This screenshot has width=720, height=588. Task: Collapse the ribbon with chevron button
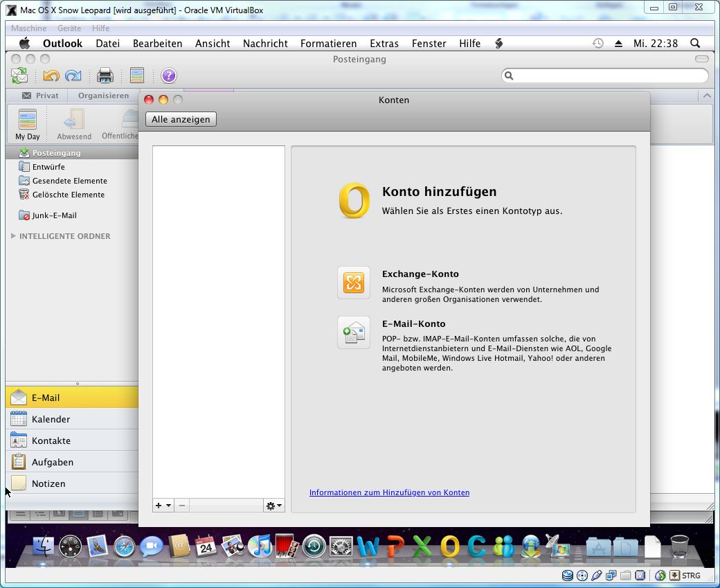pyautogui.click(x=707, y=96)
